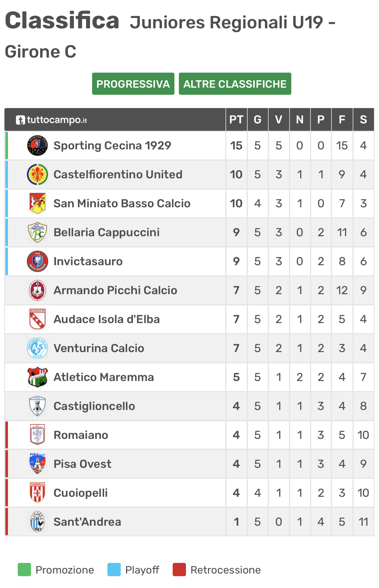Image resolution: width=379 pixels, height=588 pixels.
Task: Open the Armando Picchi Calcio crest
Action: coord(37,290)
